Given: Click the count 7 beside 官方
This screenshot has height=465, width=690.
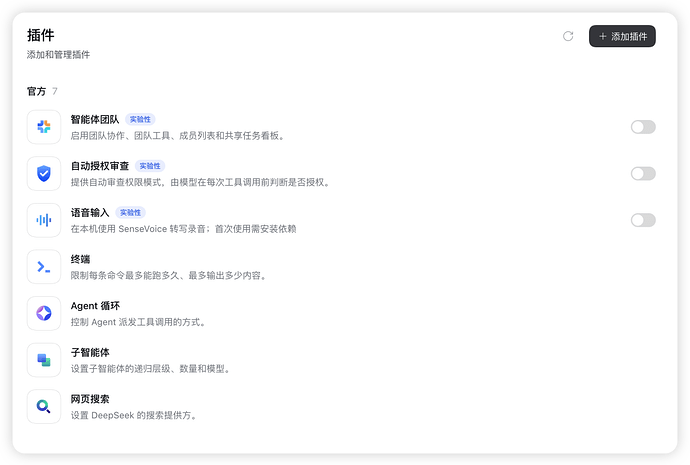Looking at the screenshot, I should [x=55, y=92].
